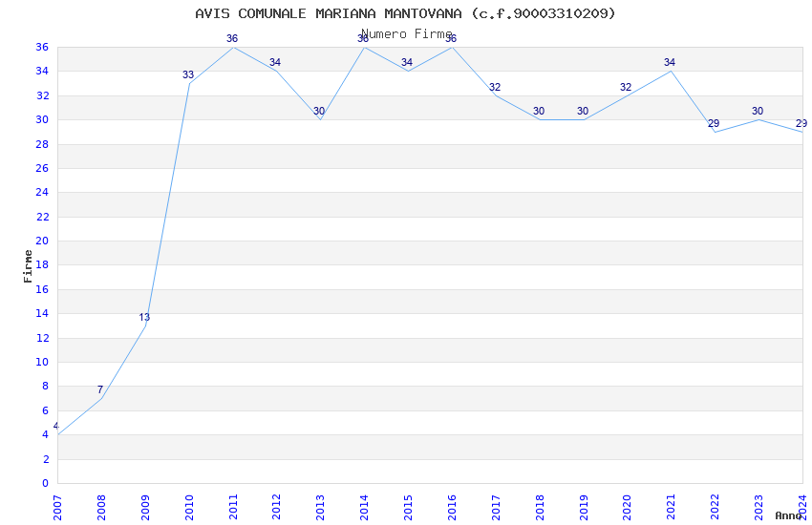Click the data label 33 for 2010
Screen dimensions: 812x525
click(x=188, y=75)
